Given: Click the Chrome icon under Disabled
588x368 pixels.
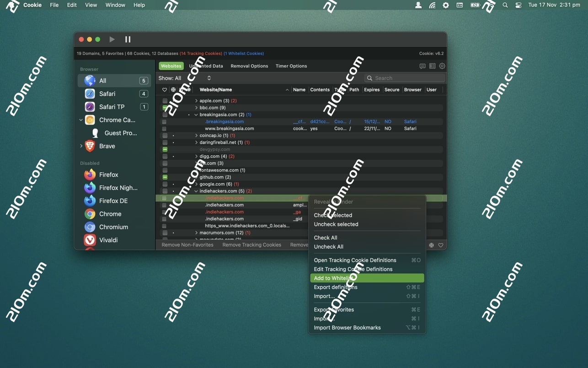Looking at the screenshot, I should 90,214.
